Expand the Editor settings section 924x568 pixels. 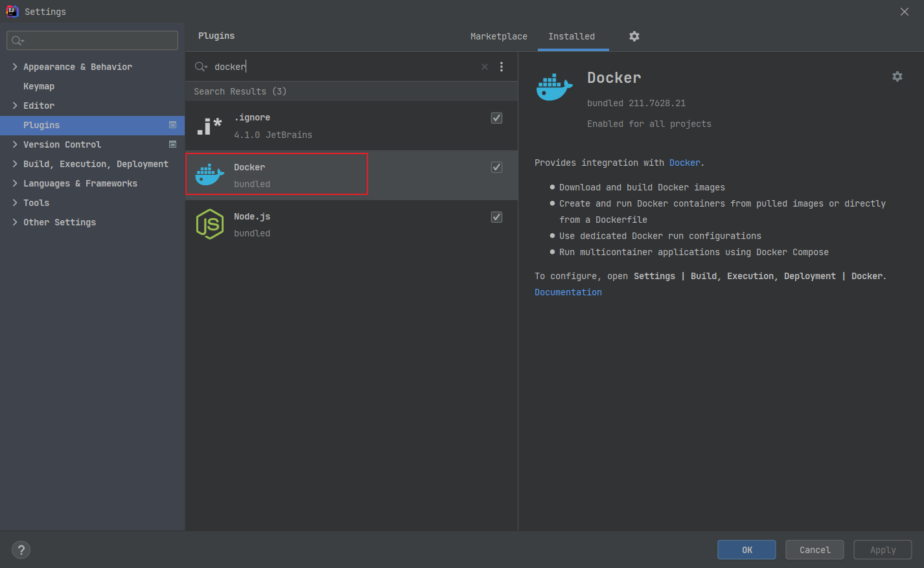pyautogui.click(x=15, y=106)
